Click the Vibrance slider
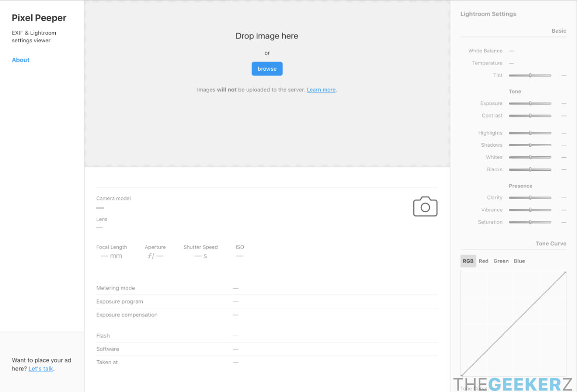 [530, 210]
